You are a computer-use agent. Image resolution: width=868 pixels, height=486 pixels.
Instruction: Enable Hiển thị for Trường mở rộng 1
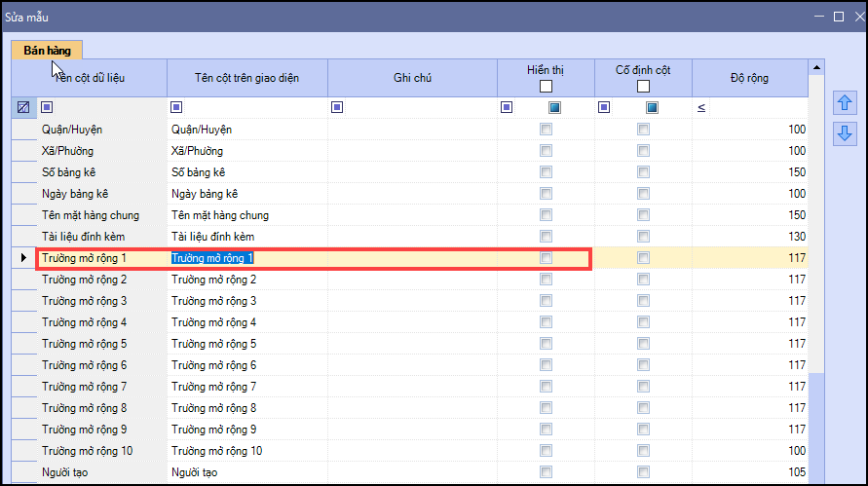pyautogui.click(x=547, y=258)
